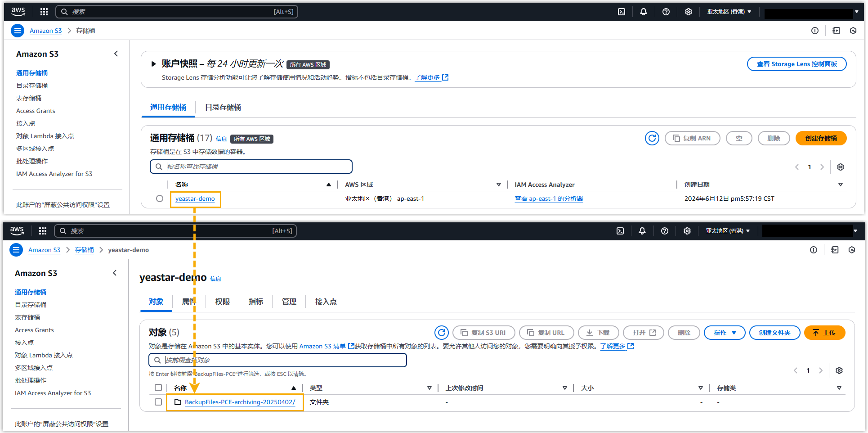The height and width of the screenshot is (433, 868).
Task: Click the 上传 upload button
Action: (824, 333)
